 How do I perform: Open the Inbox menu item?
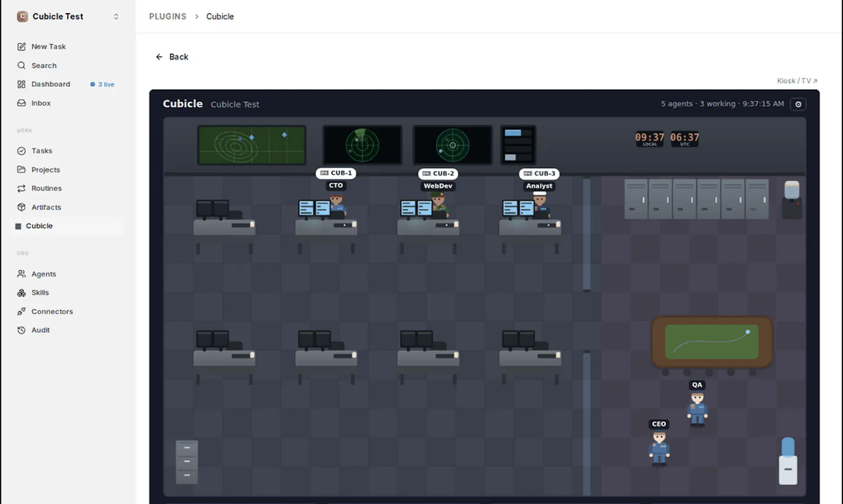41,103
